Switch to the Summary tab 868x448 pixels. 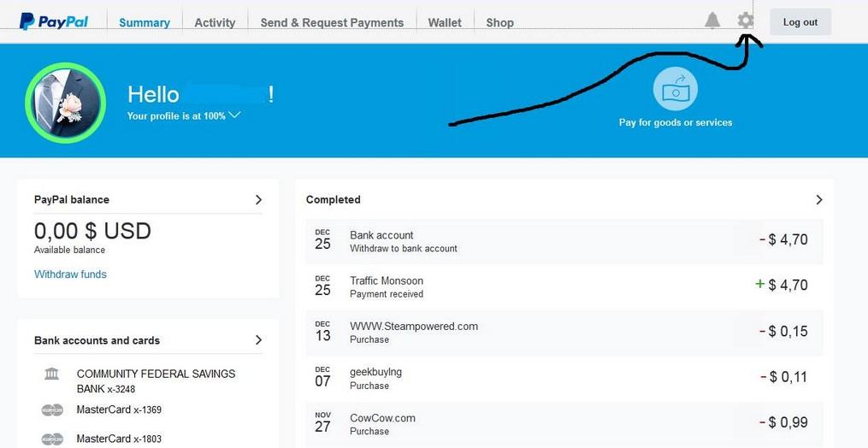point(145,23)
